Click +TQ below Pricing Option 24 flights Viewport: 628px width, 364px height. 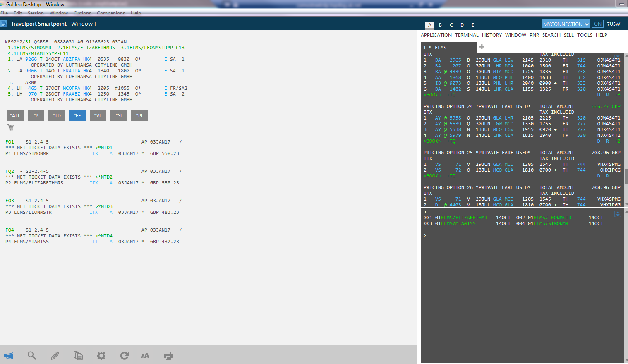[x=451, y=141]
